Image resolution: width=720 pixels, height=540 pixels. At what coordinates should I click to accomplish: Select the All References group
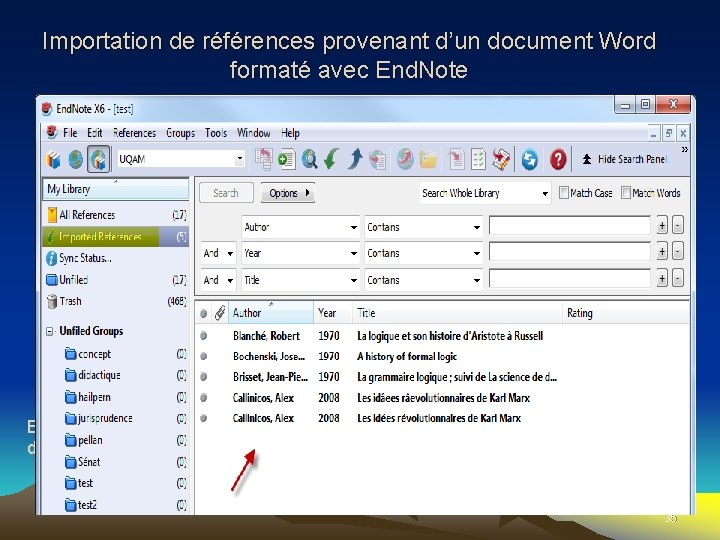coord(116,215)
